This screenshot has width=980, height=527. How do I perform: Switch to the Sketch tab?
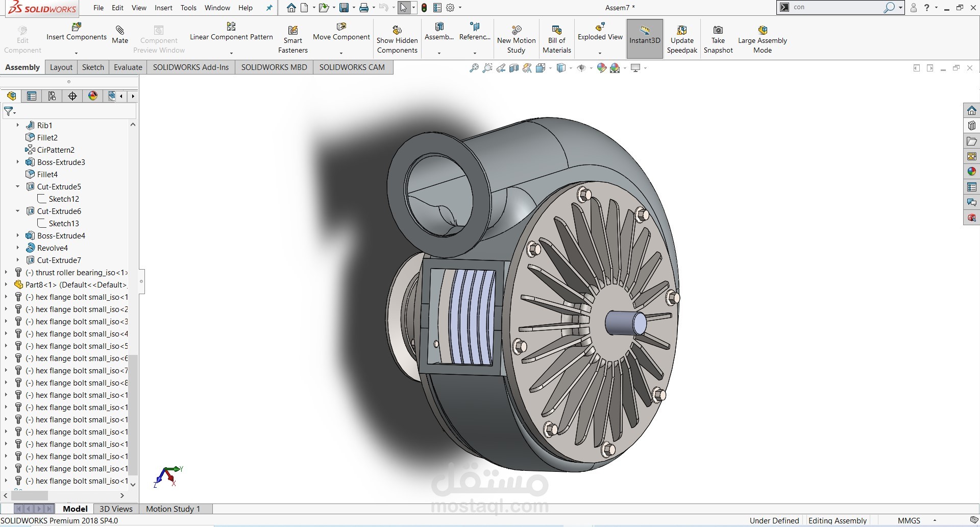click(93, 67)
